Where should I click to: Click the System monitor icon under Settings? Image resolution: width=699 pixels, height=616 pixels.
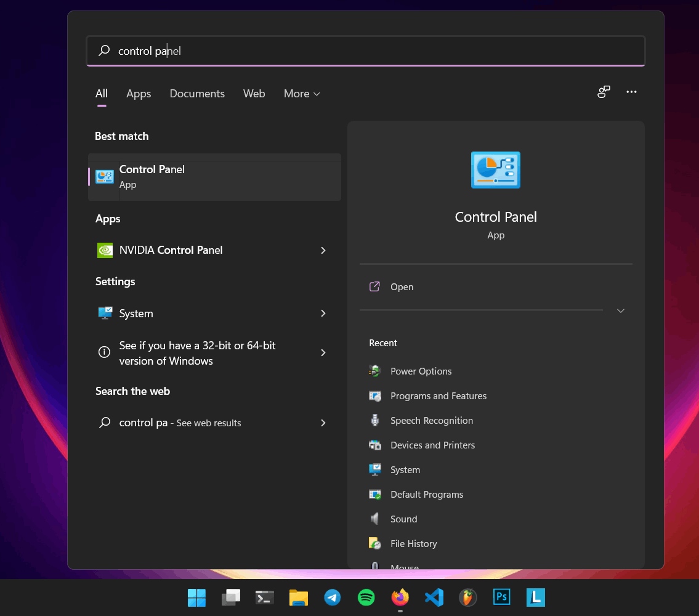[x=105, y=313]
